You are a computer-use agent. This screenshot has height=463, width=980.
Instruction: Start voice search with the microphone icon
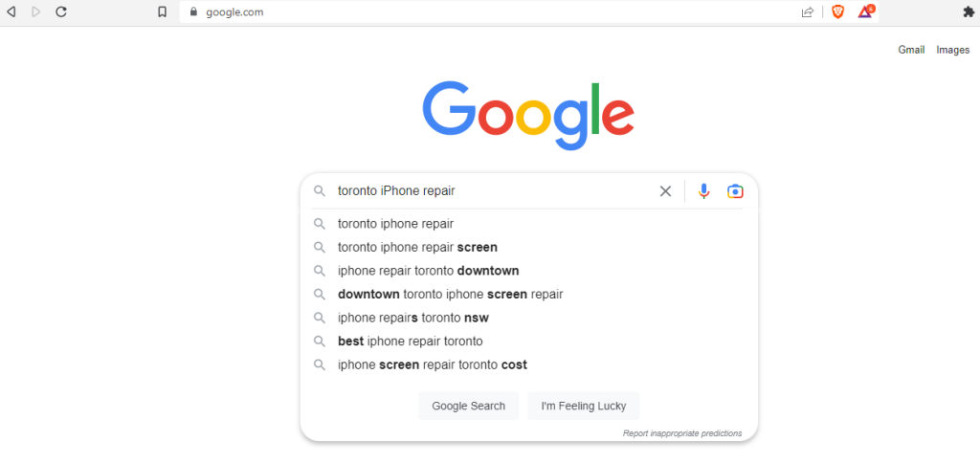click(703, 191)
